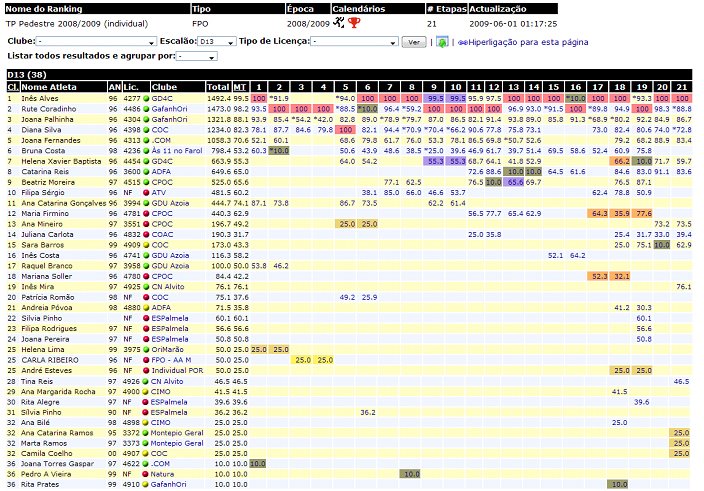Open 'FPO - AA M' club link
Screen dimensions: 704x491
pos(171,360)
